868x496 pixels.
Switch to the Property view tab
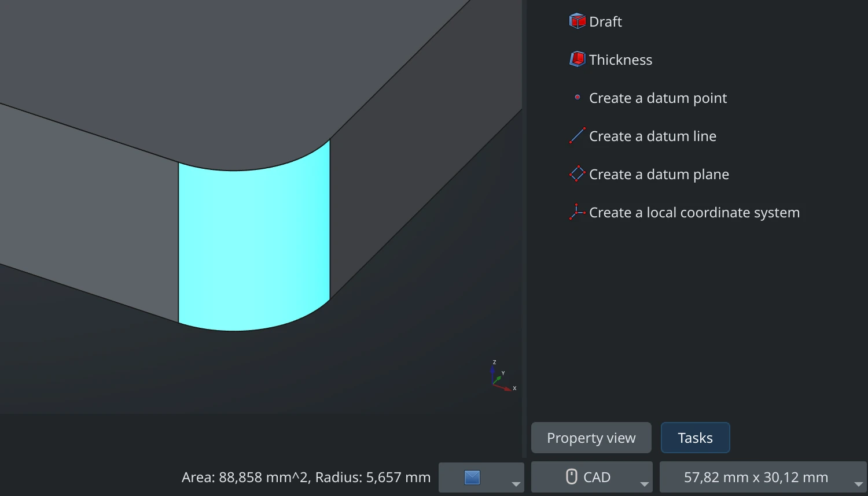(591, 438)
